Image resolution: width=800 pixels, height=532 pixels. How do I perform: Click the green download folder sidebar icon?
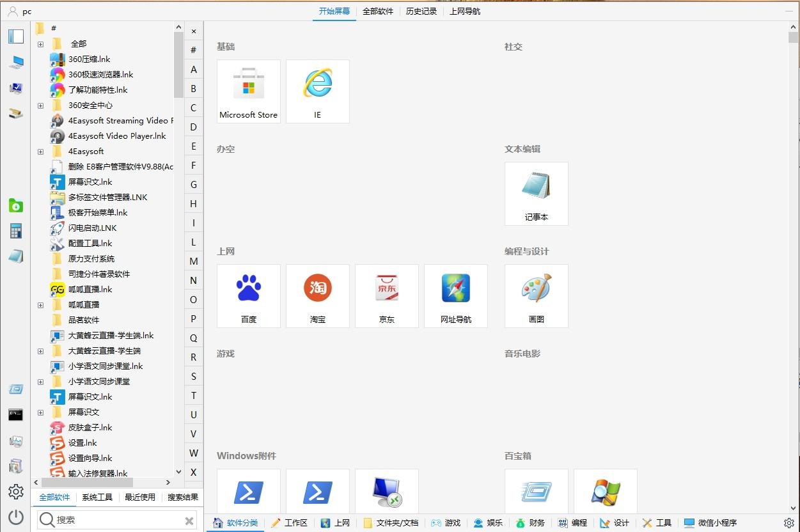tap(16, 205)
